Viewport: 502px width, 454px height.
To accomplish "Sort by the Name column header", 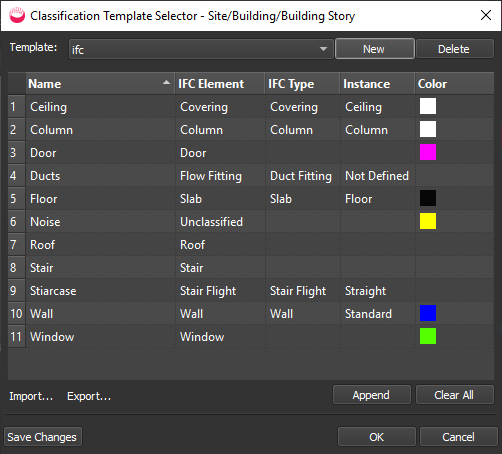I will point(100,84).
